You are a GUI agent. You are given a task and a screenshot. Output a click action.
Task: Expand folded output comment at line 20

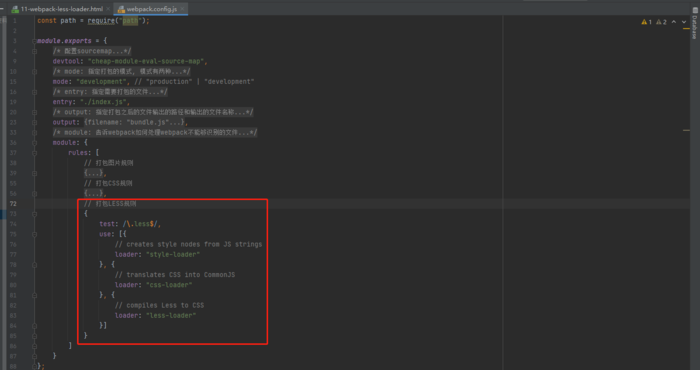[x=34, y=112]
